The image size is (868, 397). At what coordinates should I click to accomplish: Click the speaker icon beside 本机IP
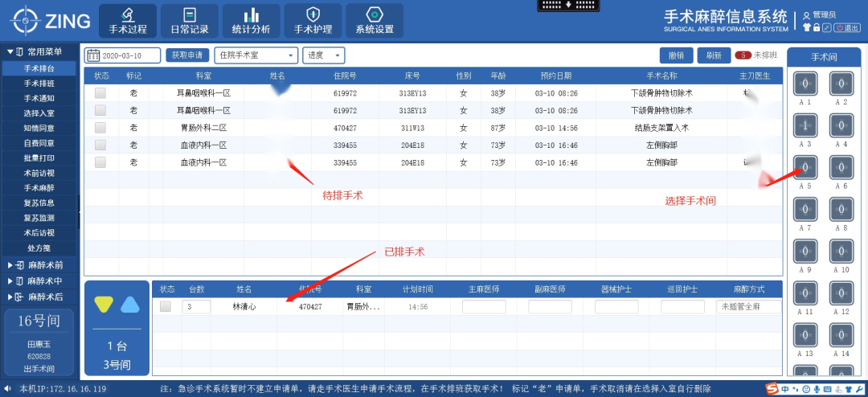pyautogui.click(x=6, y=389)
